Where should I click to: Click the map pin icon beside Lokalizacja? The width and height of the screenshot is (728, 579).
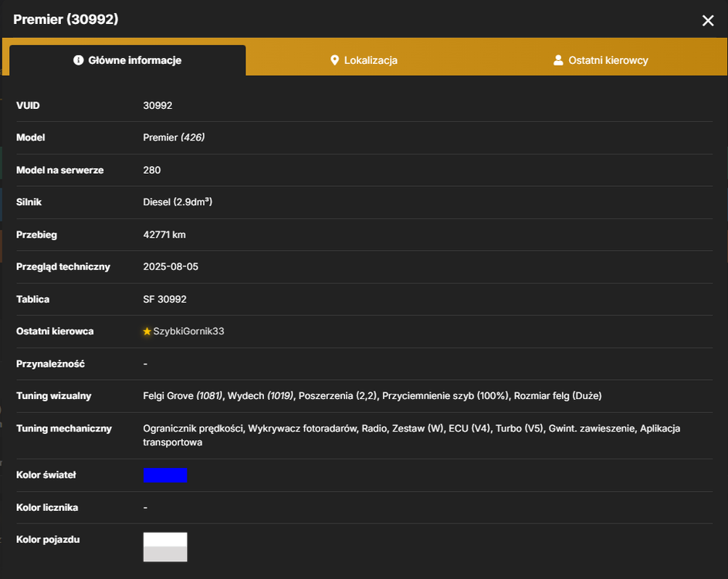pyautogui.click(x=334, y=60)
